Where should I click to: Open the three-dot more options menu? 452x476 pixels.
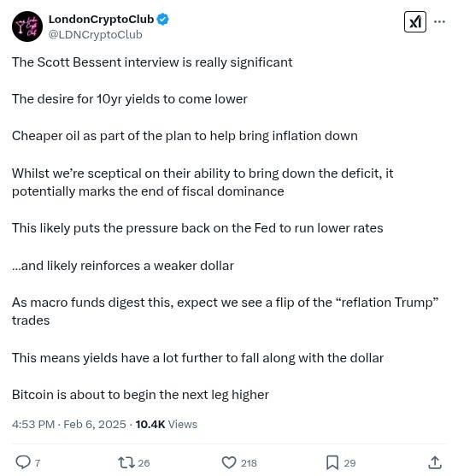pyautogui.click(x=439, y=22)
